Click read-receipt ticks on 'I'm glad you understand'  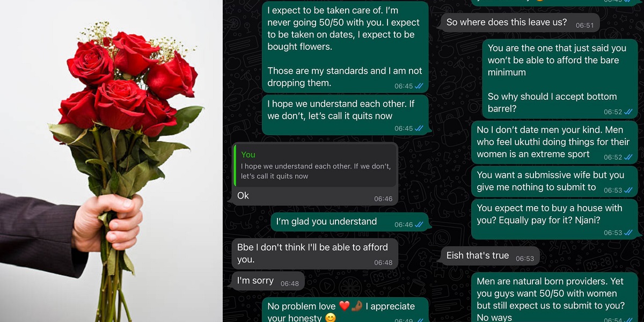[x=419, y=225]
